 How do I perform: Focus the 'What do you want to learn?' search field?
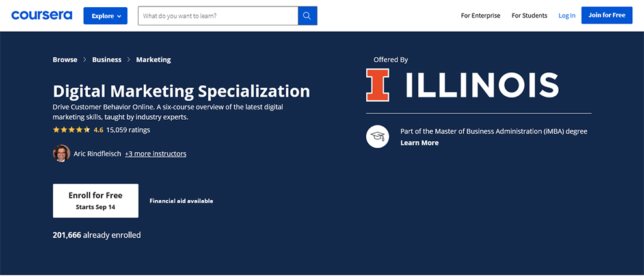click(x=218, y=16)
